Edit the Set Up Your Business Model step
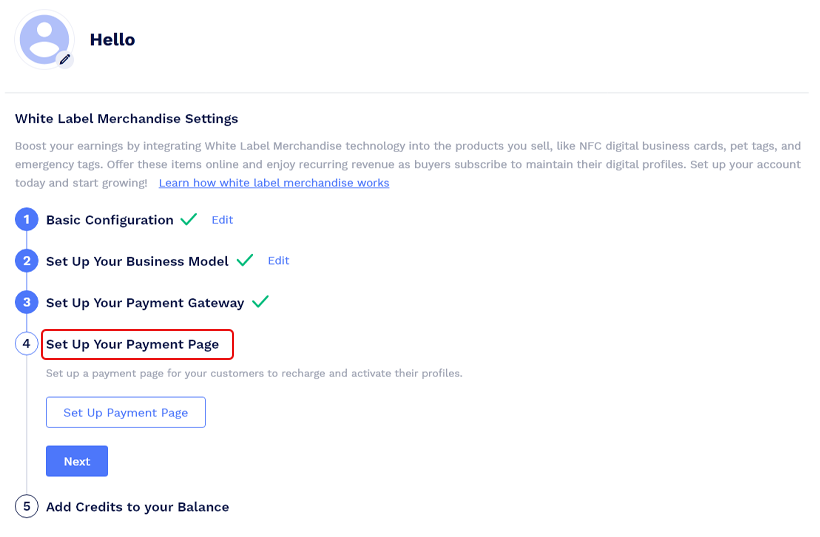 (x=278, y=261)
